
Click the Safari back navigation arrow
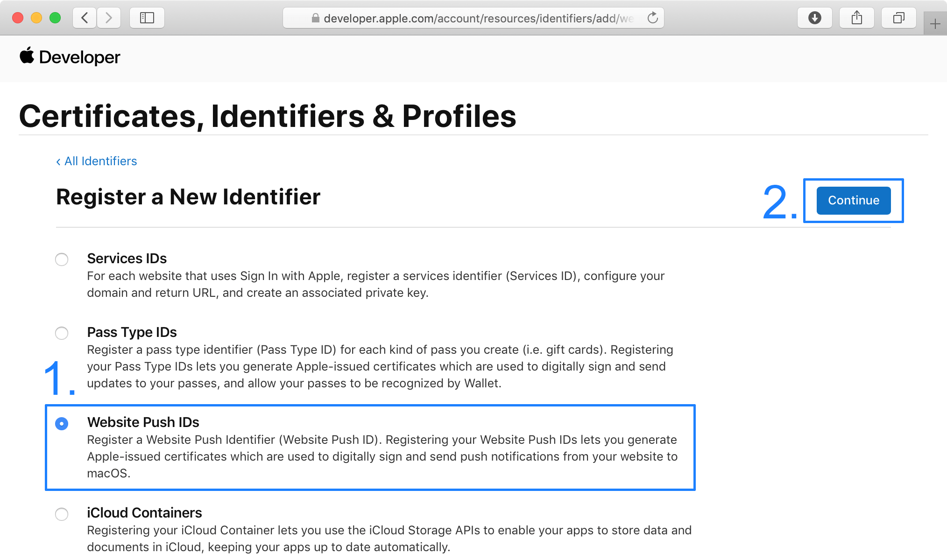point(85,18)
